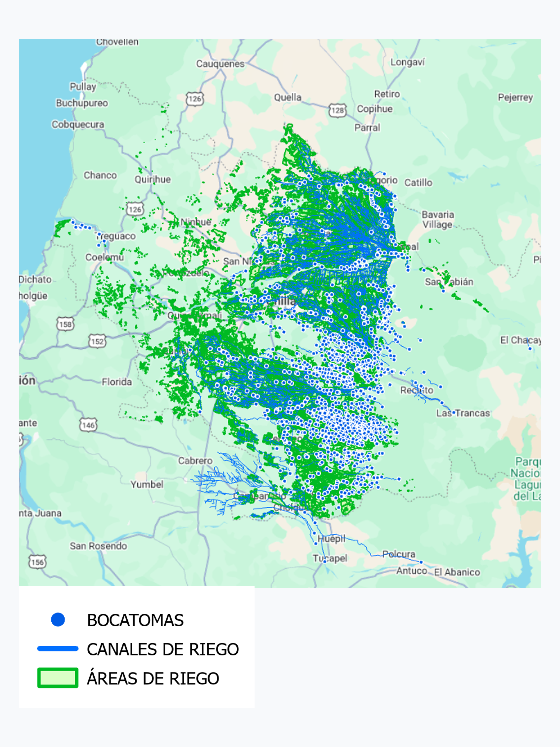Click the Chanco map label
The height and width of the screenshot is (747, 560).
(100, 175)
